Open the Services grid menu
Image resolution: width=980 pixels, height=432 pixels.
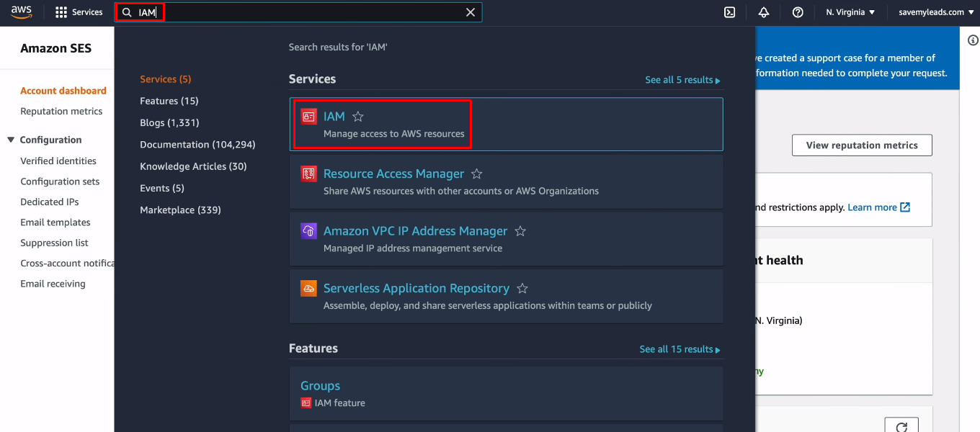click(x=79, y=12)
